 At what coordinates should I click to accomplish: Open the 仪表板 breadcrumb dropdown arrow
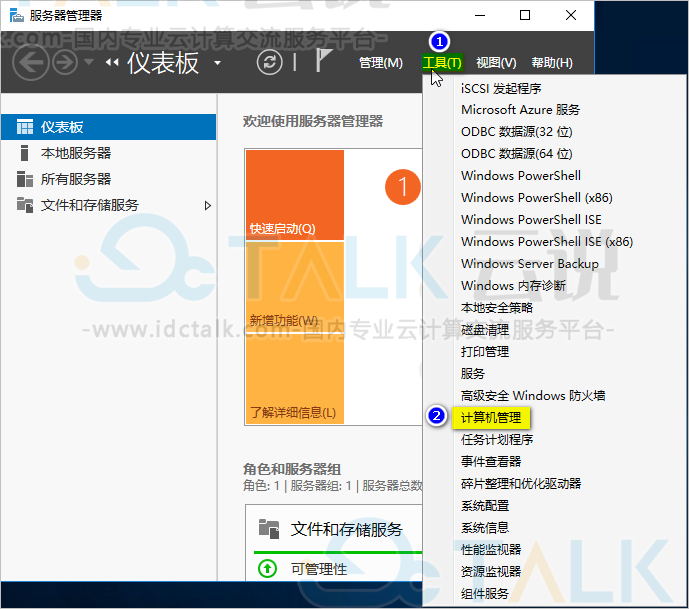point(217,63)
